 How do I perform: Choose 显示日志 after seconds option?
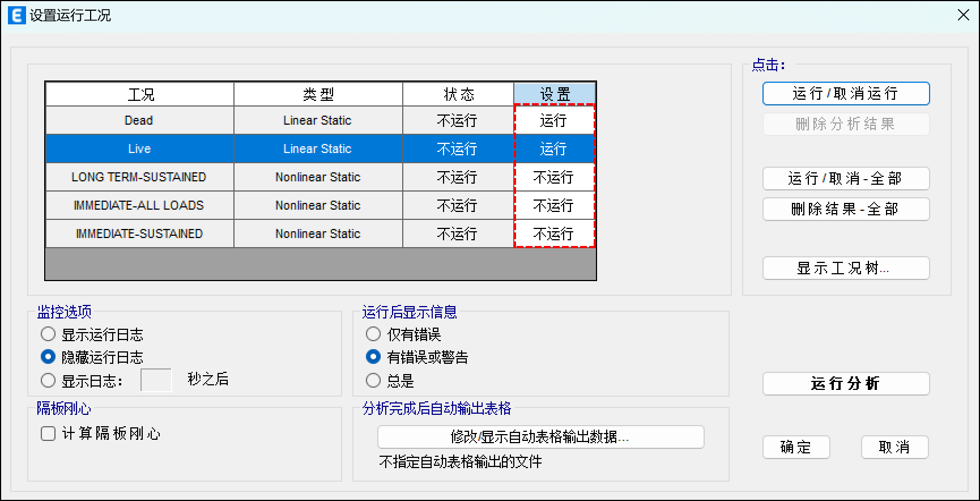[x=48, y=380]
